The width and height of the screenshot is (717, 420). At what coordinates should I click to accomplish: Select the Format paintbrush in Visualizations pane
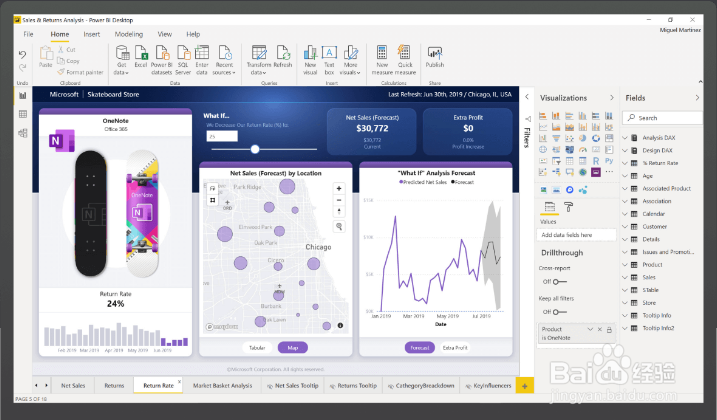[x=568, y=207]
